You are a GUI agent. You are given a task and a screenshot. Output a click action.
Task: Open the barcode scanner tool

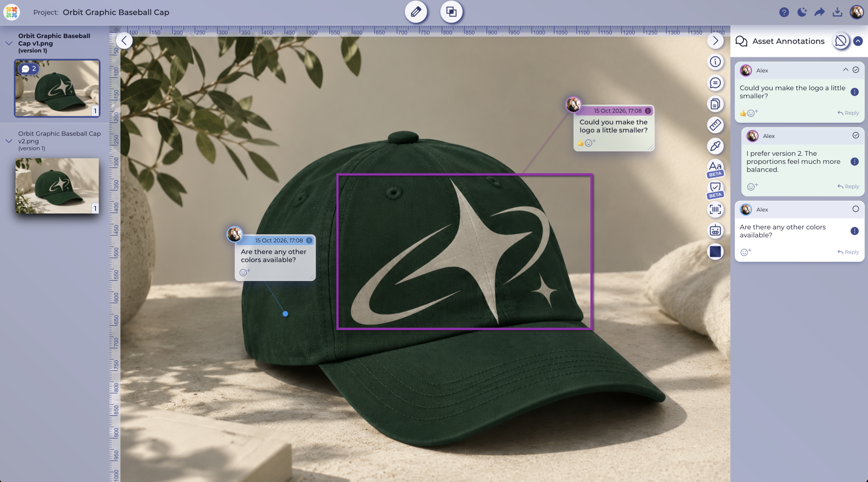point(715,209)
